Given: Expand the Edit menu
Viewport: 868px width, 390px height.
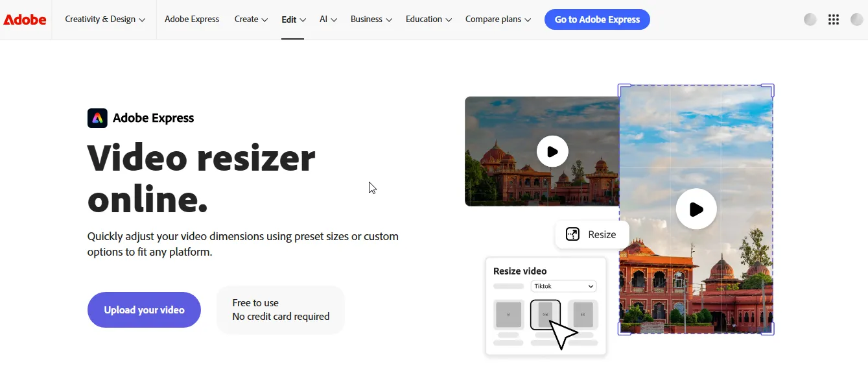Looking at the screenshot, I should click(293, 19).
